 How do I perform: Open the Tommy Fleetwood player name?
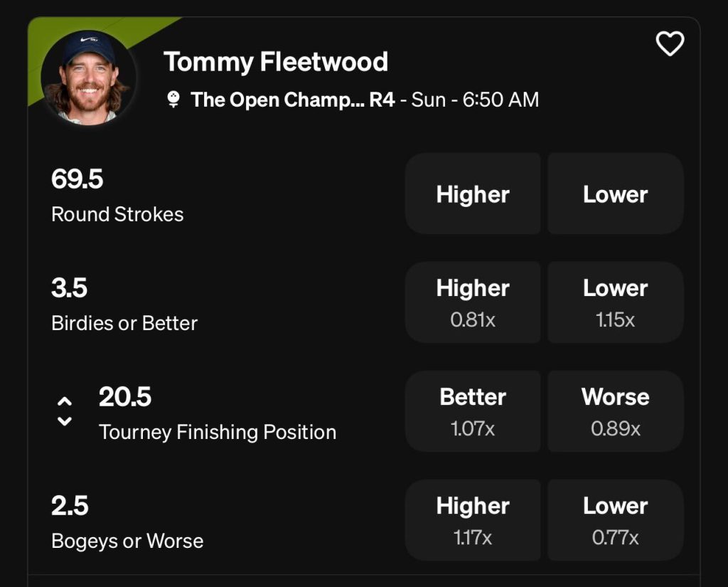tap(276, 62)
